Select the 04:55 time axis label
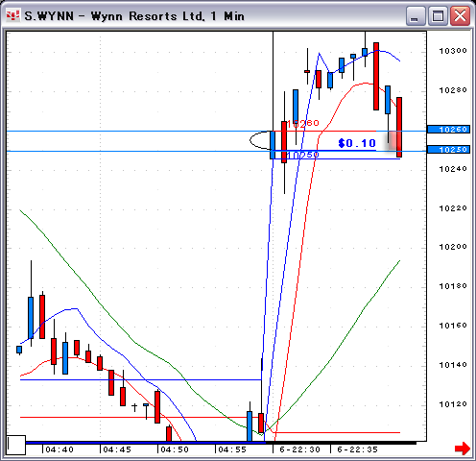 point(232,449)
